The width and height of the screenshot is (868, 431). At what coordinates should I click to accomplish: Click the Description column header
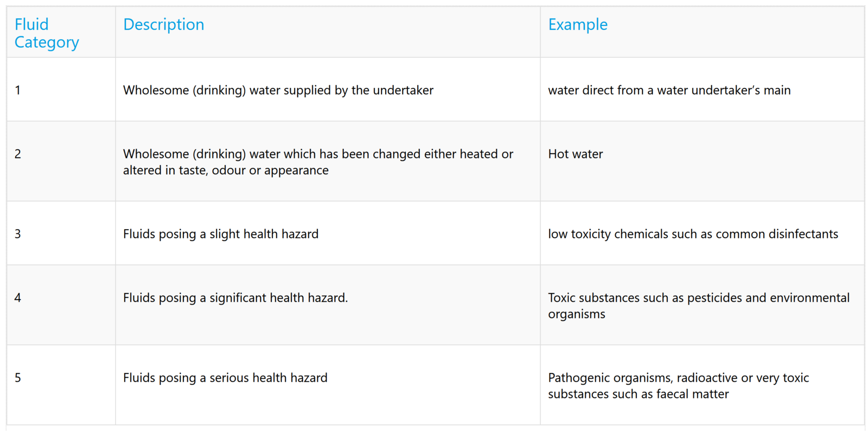[163, 24]
